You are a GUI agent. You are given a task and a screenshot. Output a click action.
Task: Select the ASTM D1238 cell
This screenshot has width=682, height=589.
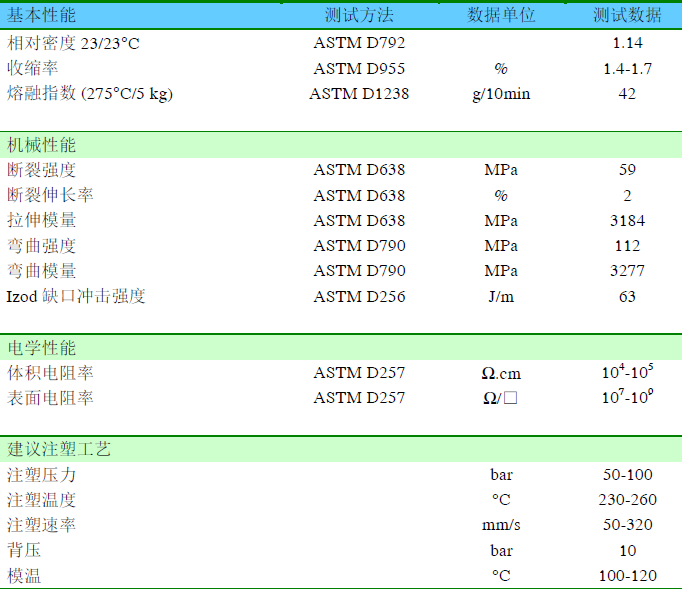point(359,94)
